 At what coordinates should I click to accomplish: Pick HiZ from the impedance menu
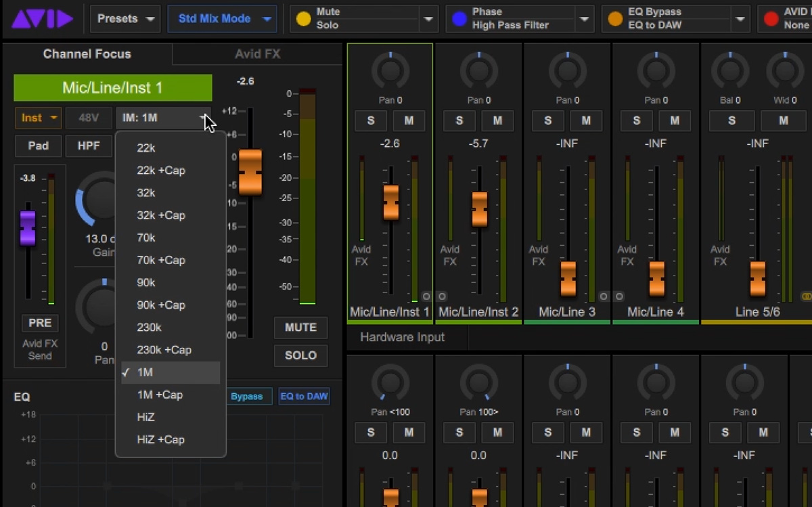click(x=171, y=417)
